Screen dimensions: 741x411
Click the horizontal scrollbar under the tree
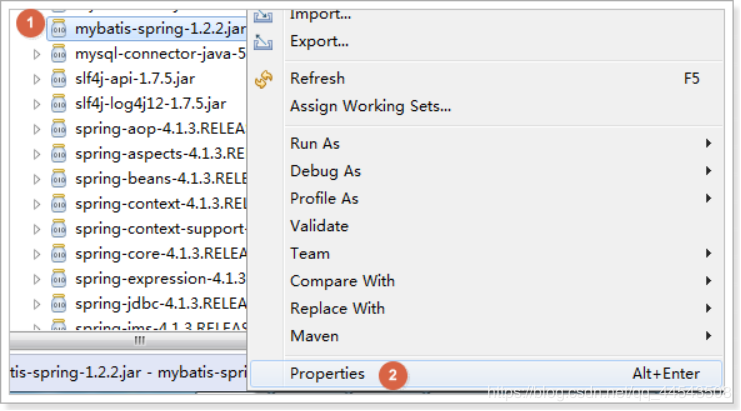click(130, 340)
